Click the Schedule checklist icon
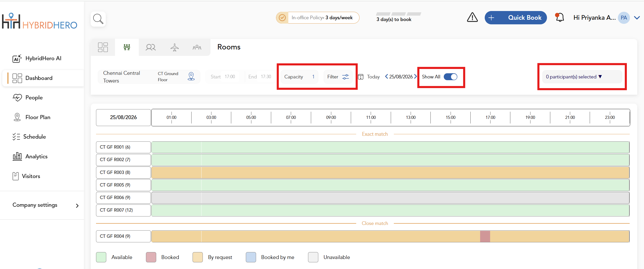 pyautogui.click(x=16, y=137)
